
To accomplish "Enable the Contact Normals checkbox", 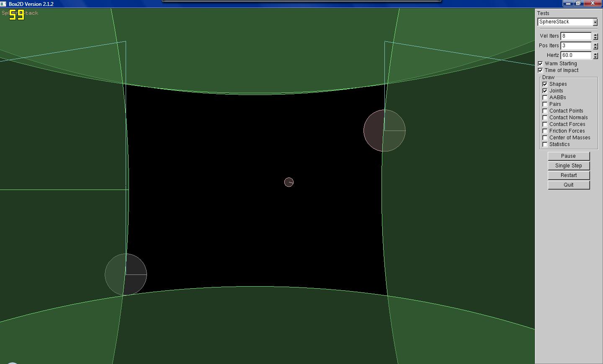I will 545,118.
